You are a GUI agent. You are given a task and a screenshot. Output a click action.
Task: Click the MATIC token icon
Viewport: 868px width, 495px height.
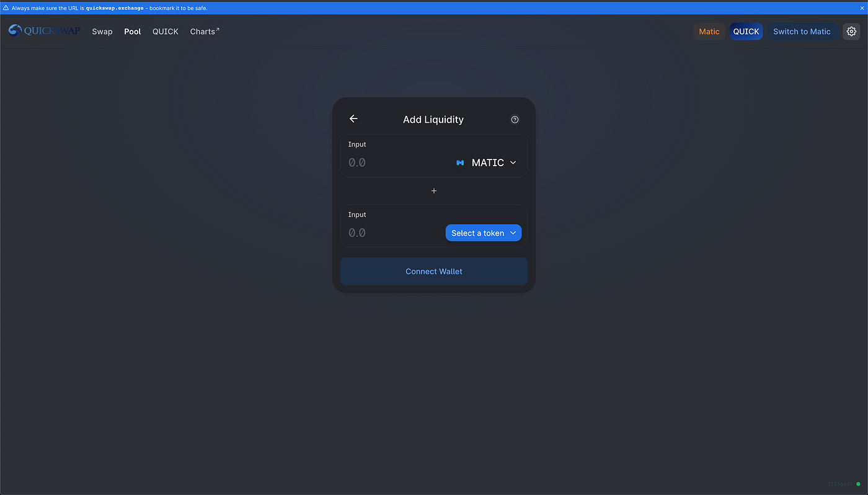pos(460,163)
